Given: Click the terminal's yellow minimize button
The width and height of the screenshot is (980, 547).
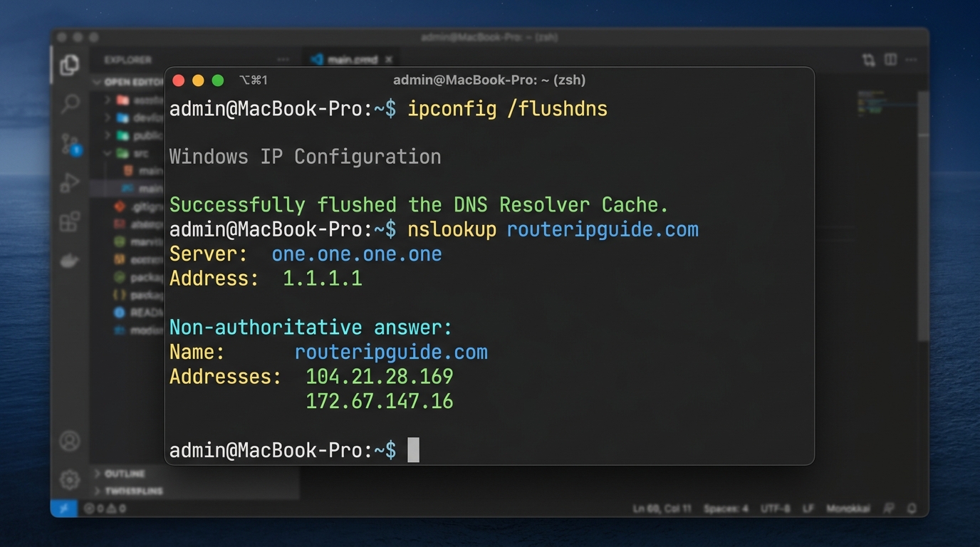Looking at the screenshot, I should tap(198, 80).
